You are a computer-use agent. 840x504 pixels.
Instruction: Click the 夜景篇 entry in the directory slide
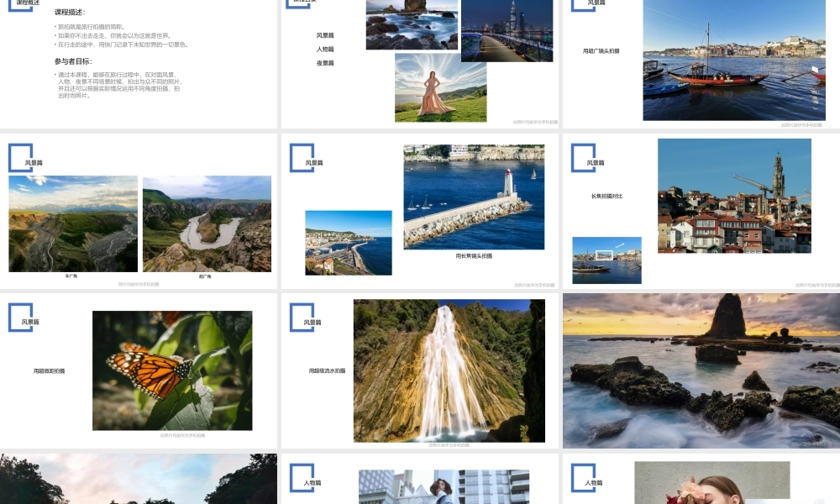[325, 63]
